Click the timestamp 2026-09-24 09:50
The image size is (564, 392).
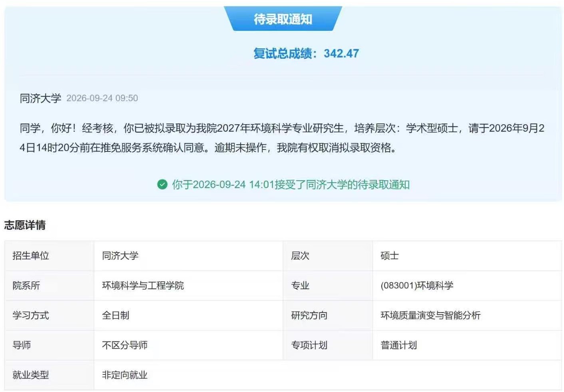tap(102, 98)
